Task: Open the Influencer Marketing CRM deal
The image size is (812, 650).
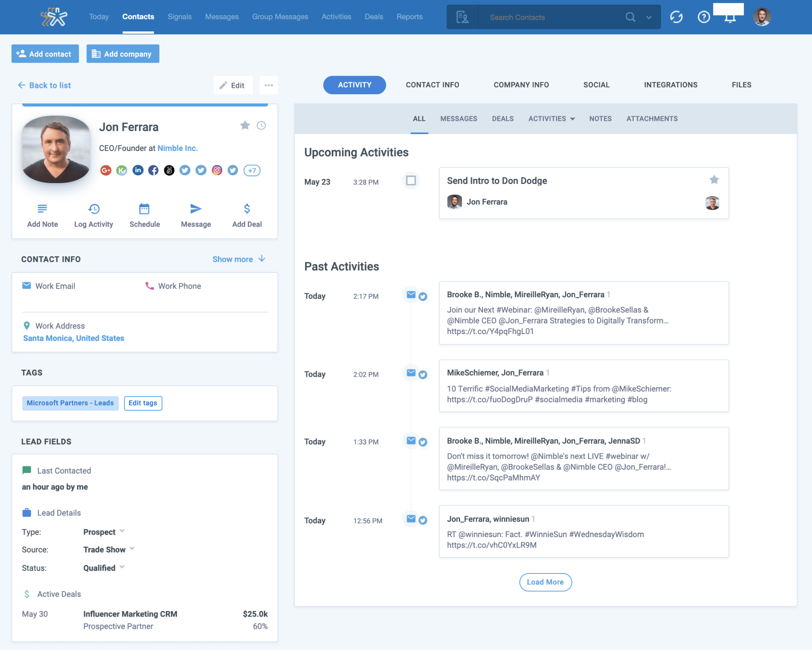Action: 130,614
